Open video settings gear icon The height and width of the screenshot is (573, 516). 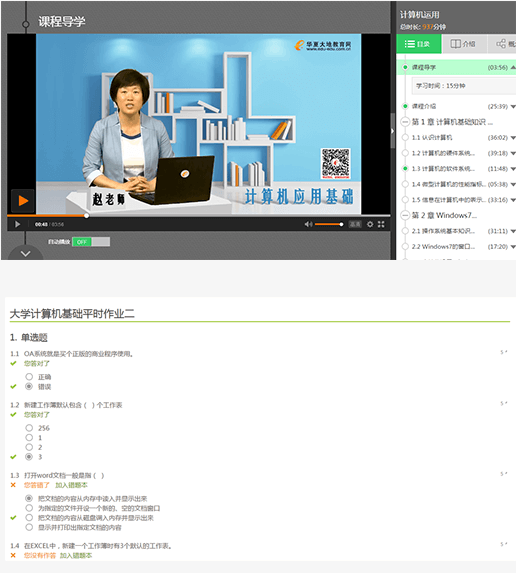point(370,224)
